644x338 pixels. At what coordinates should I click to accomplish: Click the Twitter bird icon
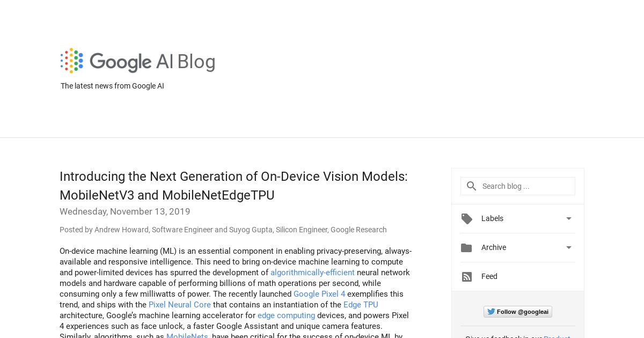pyautogui.click(x=491, y=312)
